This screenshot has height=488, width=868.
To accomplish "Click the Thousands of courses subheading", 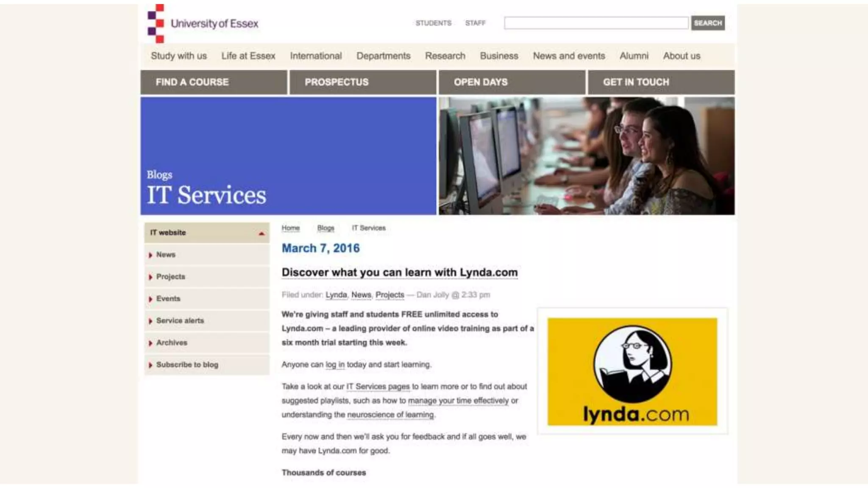I will click(324, 473).
